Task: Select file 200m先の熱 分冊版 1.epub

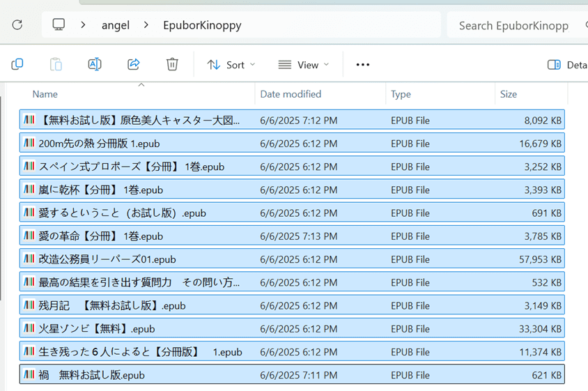Action: pos(292,144)
